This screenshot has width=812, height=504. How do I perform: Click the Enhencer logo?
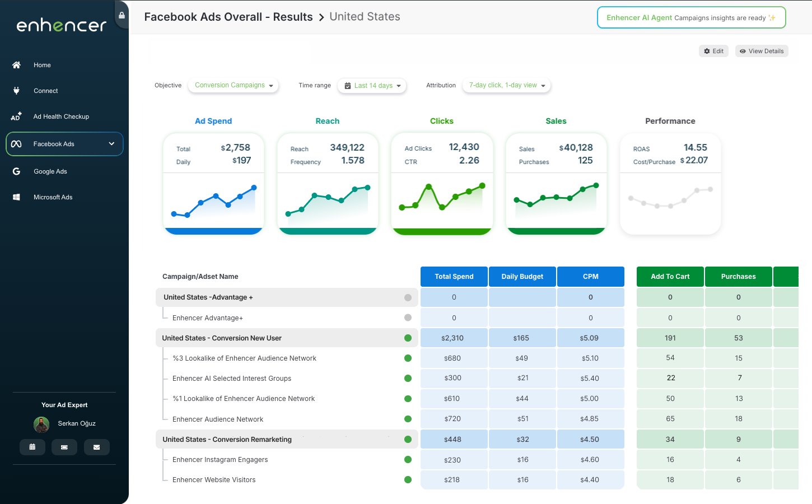pyautogui.click(x=62, y=25)
